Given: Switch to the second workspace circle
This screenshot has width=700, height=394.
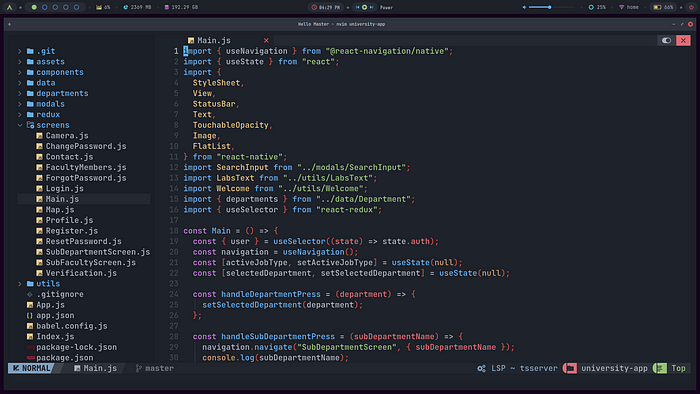Looking at the screenshot, I should click(45, 8).
